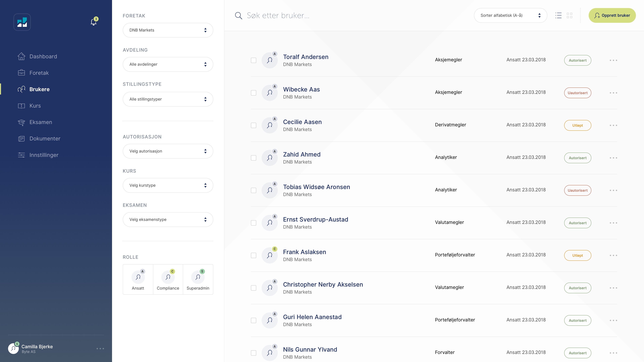644x362 pixels.
Task: Open Brukere in sidebar menu
Action: [34, 89]
